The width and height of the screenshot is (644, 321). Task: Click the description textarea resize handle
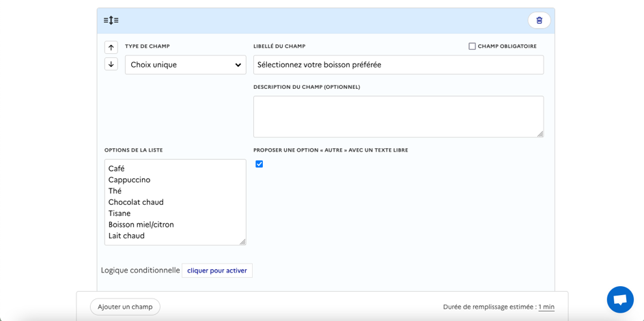540,133
